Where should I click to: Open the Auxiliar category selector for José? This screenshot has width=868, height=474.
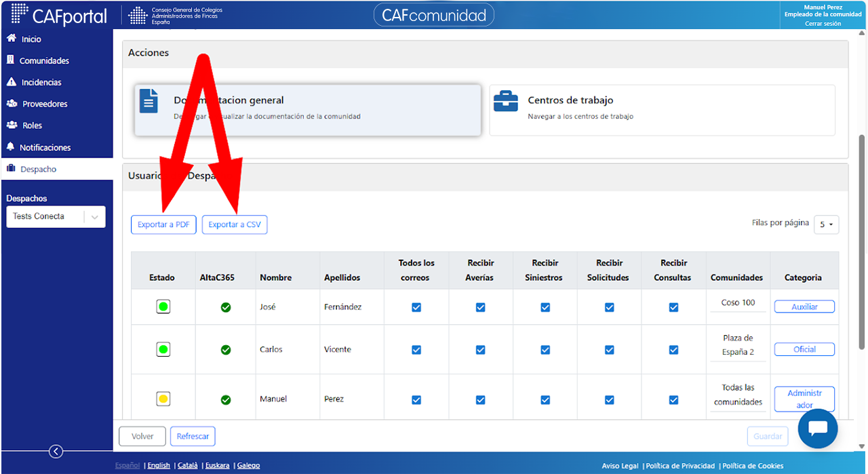tap(804, 307)
